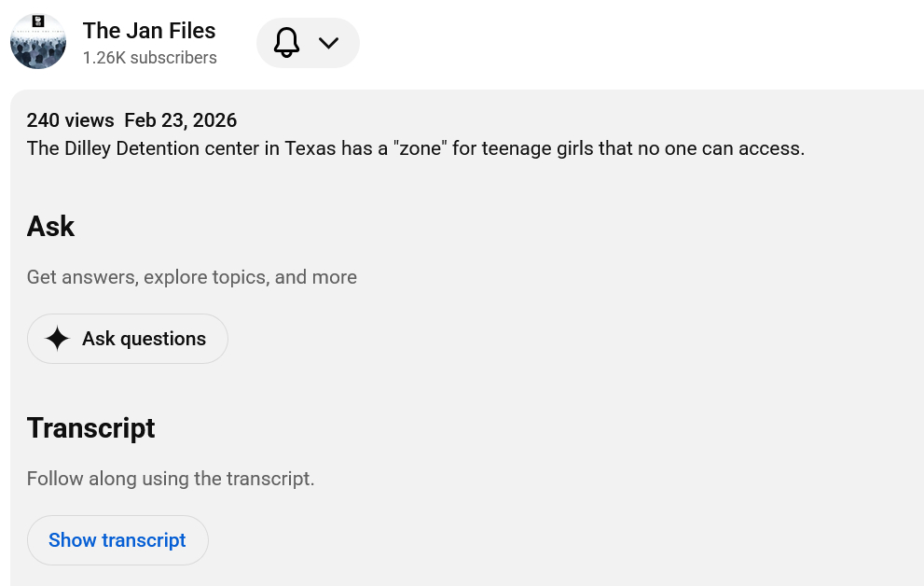Select the Transcript section heading
The image size is (924, 586).
tap(90, 428)
